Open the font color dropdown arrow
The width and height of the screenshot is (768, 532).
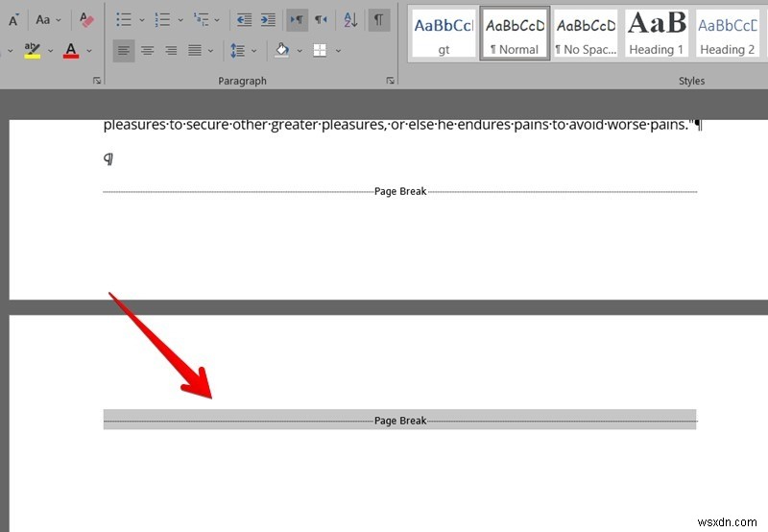click(x=89, y=51)
